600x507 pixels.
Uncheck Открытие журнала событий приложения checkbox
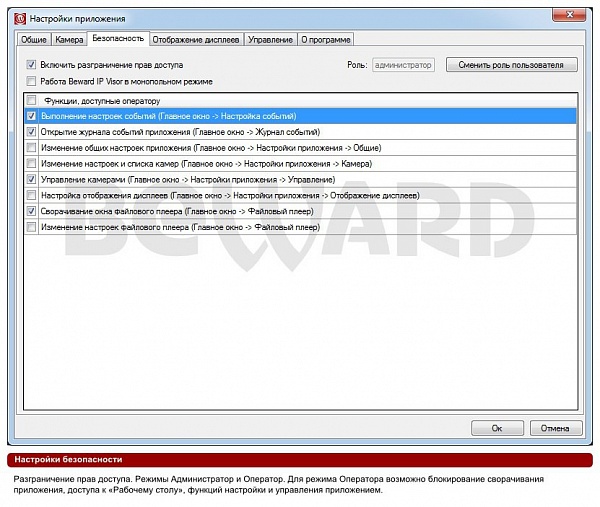(31, 132)
